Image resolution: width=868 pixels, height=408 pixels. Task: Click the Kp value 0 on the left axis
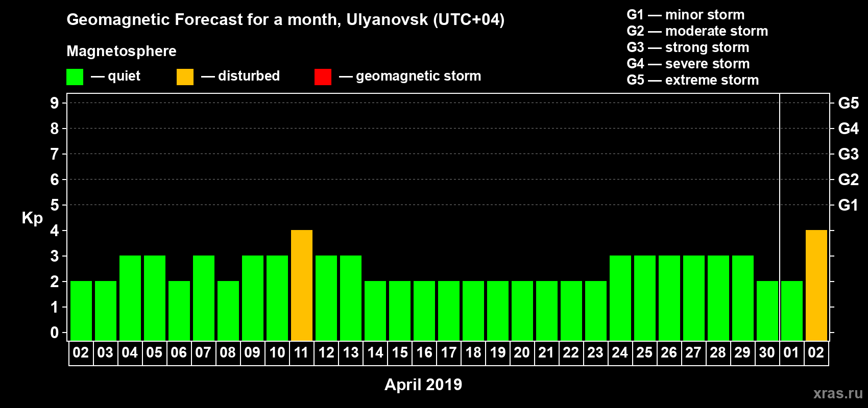55,333
